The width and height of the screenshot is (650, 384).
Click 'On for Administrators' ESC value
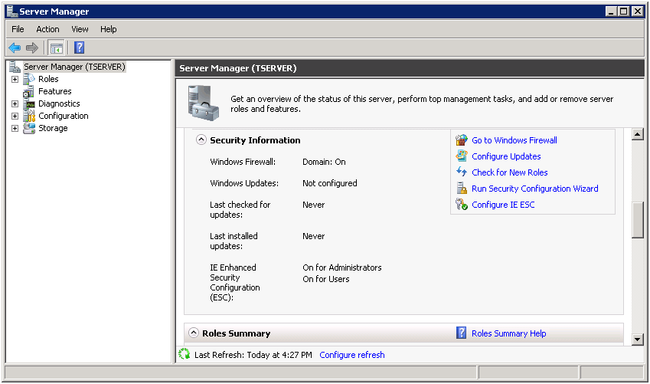coord(342,267)
